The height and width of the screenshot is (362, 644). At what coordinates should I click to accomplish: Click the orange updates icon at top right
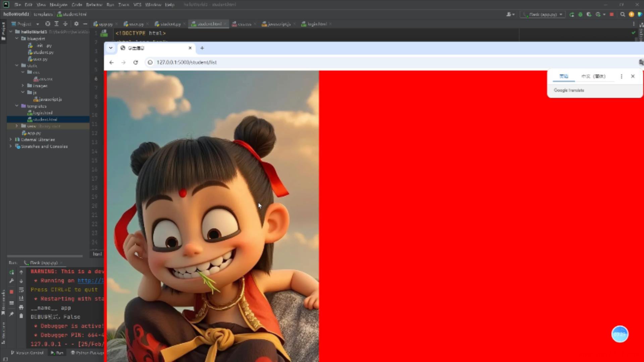[x=631, y=14]
